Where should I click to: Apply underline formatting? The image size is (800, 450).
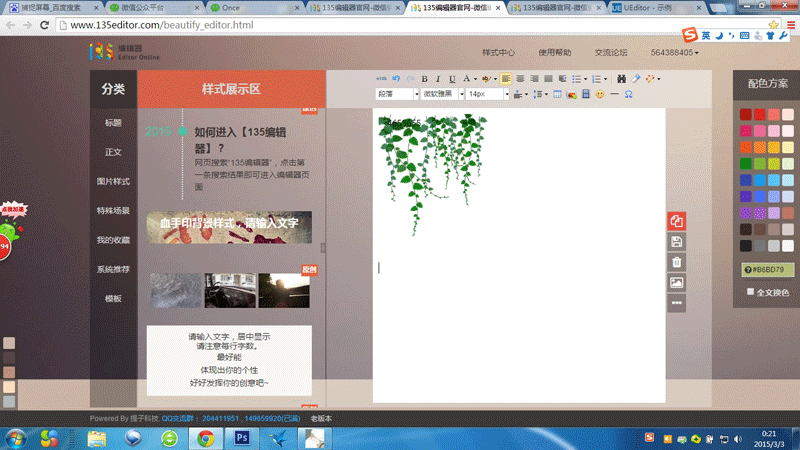click(452, 79)
